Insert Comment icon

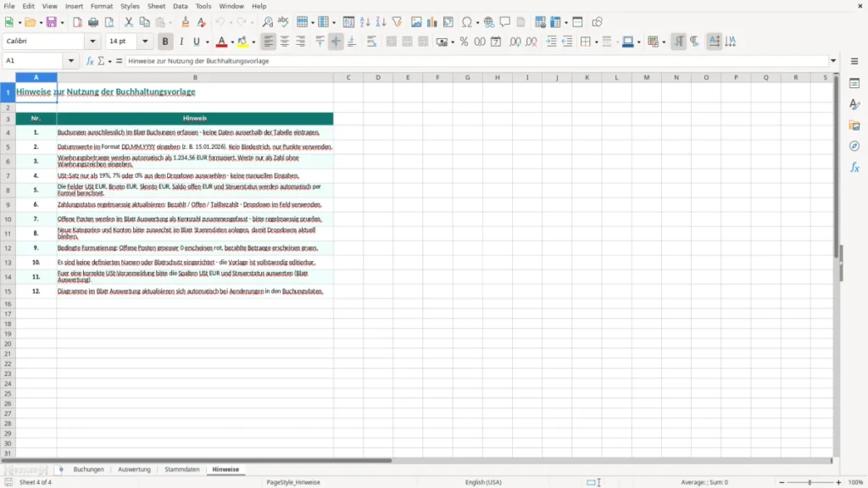(505, 22)
